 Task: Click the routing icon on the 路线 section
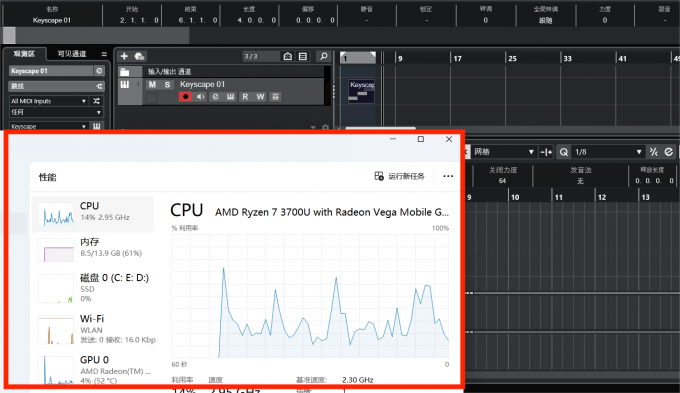pyautogui.click(x=99, y=86)
